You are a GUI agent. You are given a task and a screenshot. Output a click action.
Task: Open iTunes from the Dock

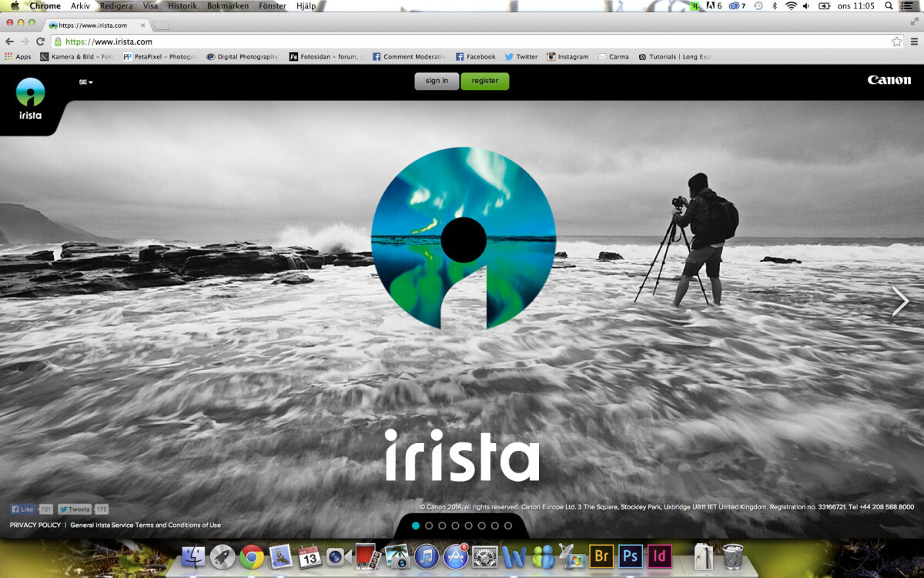point(427,556)
